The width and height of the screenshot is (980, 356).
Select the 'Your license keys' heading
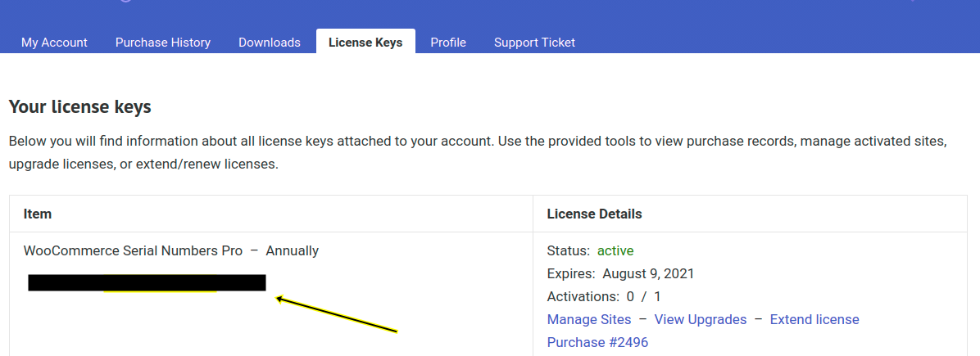(80, 107)
